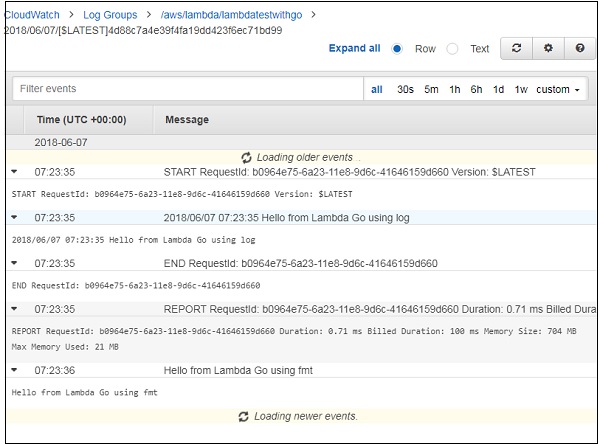Open the custom time range dropdown
The width and height of the screenshot is (600, 444).
(x=559, y=89)
